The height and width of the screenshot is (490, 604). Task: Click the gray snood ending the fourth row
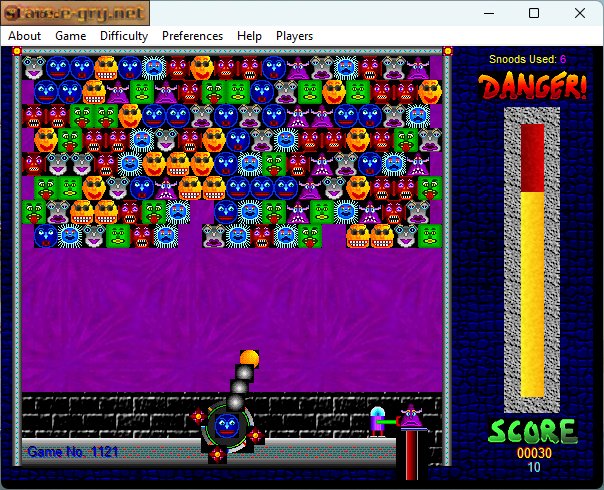(x=430, y=140)
